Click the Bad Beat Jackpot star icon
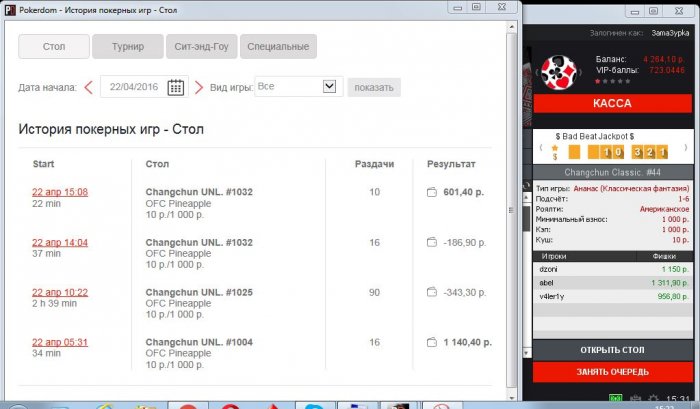 pyautogui.click(x=555, y=148)
